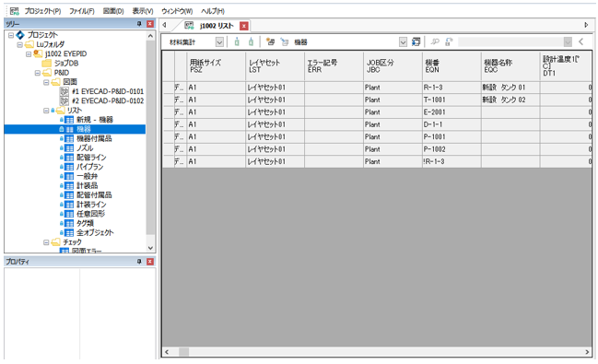Viewport: 598px width, 364px height.
Task: Click the 機器名称 EQC column header
Action: coord(510,66)
